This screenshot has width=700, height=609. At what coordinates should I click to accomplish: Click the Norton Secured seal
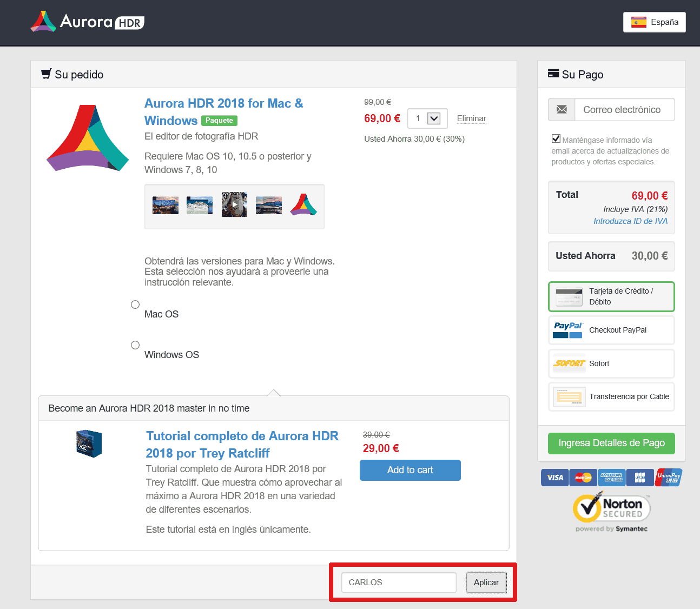coord(612,511)
